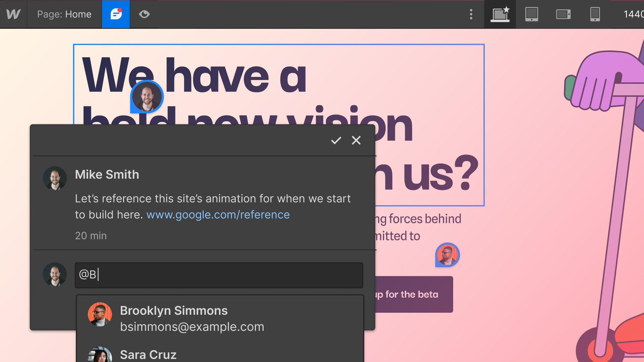Open the three-dot overflow menu

point(471,14)
